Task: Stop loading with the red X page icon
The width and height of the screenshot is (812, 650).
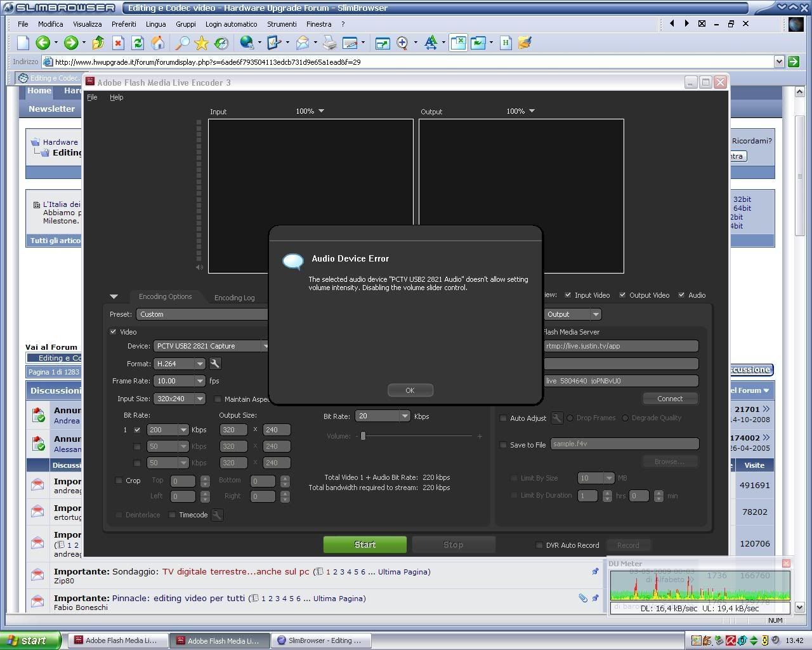Action: 117,43
